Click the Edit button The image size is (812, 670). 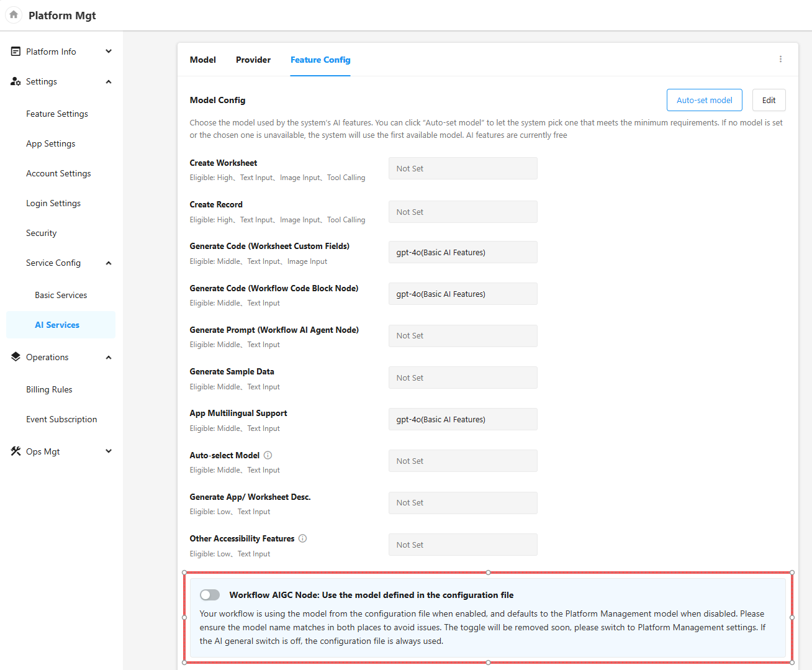click(x=769, y=100)
